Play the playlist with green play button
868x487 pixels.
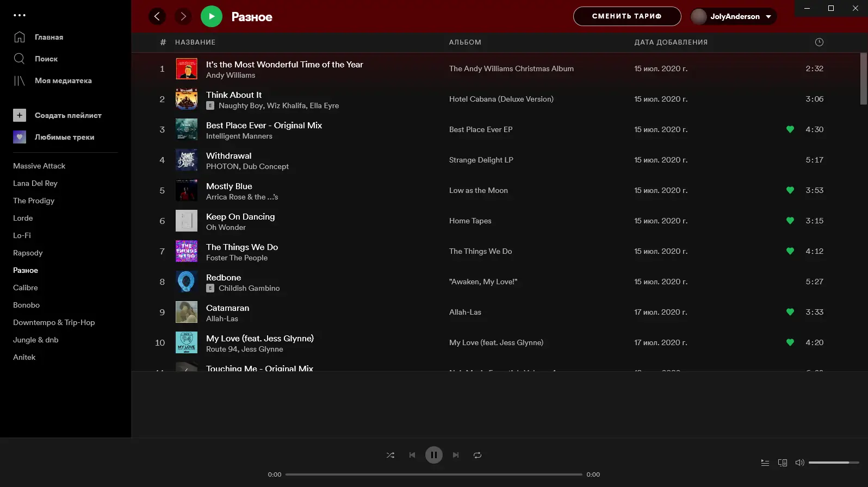212,16
